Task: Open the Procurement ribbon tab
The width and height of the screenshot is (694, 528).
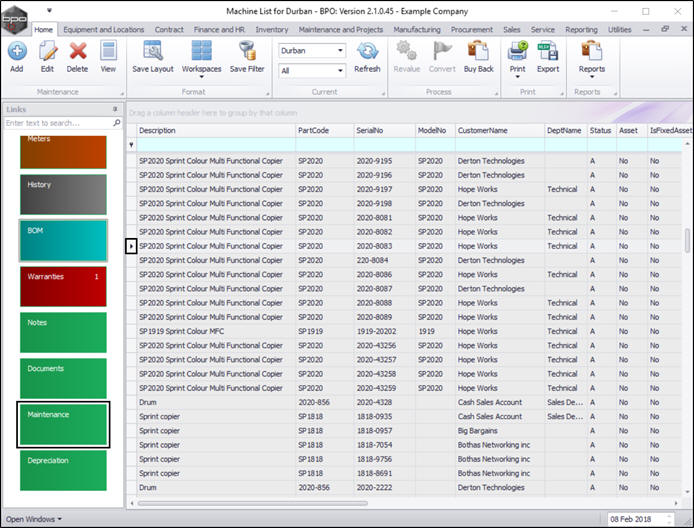Action: [471, 30]
